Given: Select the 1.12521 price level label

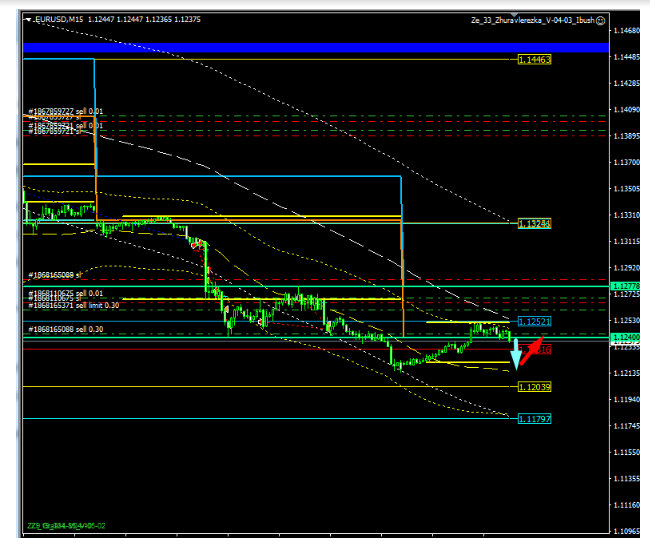Looking at the screenshot, I should pyautogui.click(x=535, y=322).
